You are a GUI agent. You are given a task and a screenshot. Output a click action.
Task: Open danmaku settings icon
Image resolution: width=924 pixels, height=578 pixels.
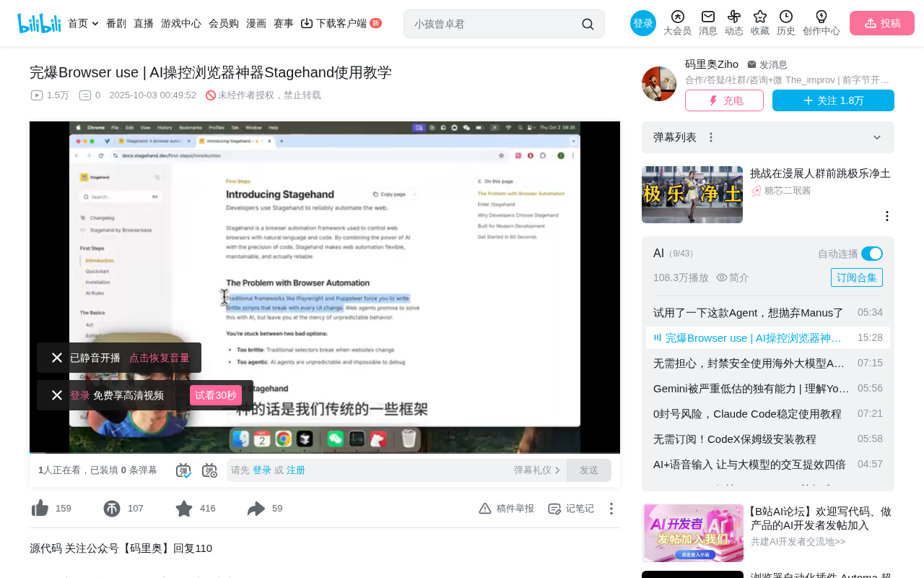pos(209,470)
